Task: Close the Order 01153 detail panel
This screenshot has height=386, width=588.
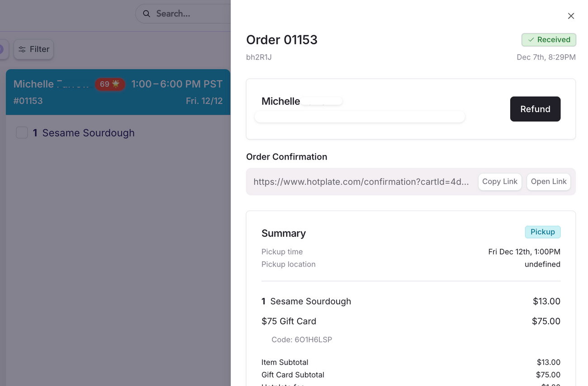Action: pyautogui.click(x=571, y=16)
